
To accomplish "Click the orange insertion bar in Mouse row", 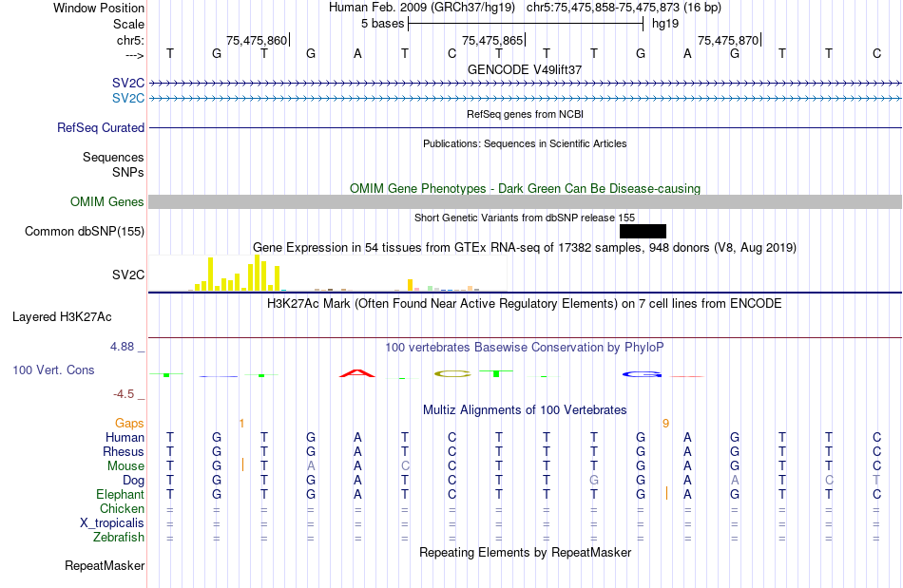I will click(x=243, y=465).
